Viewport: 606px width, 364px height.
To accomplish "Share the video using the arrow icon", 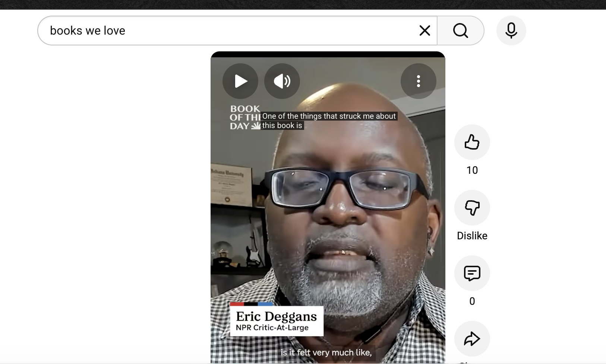I will coord(472,339).
